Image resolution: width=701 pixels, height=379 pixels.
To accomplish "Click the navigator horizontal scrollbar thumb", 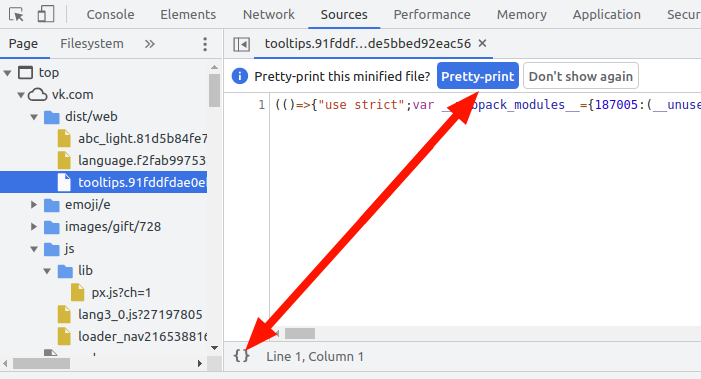I will coord(41,363).
